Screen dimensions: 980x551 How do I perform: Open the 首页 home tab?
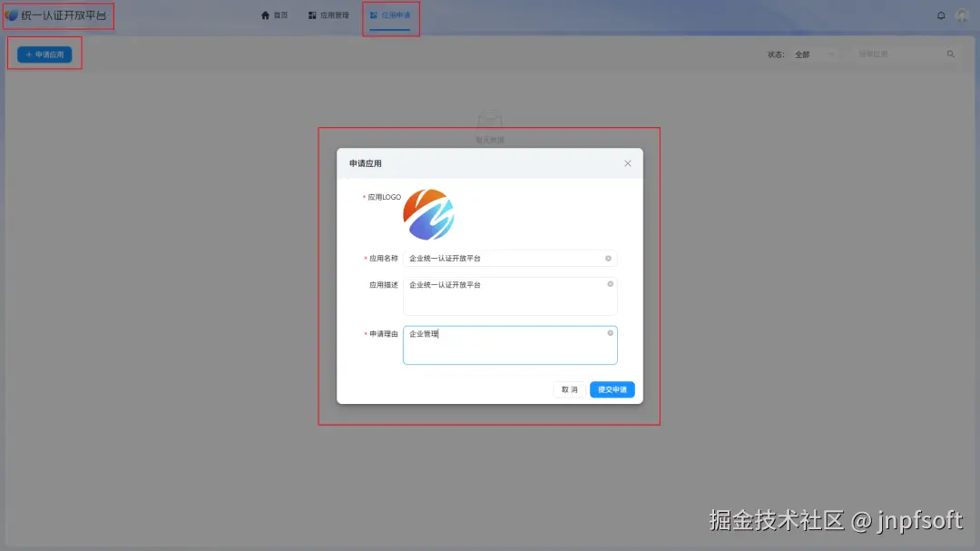(x=274, y=15)
